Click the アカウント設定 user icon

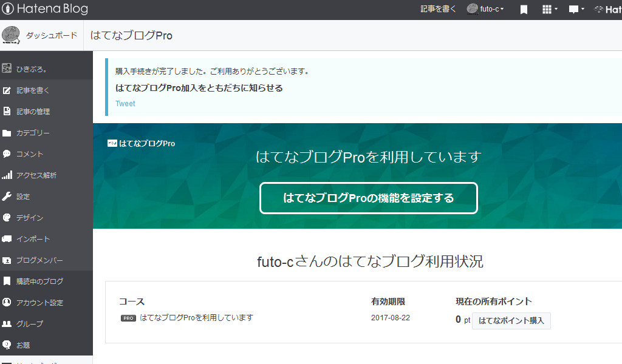7,302
